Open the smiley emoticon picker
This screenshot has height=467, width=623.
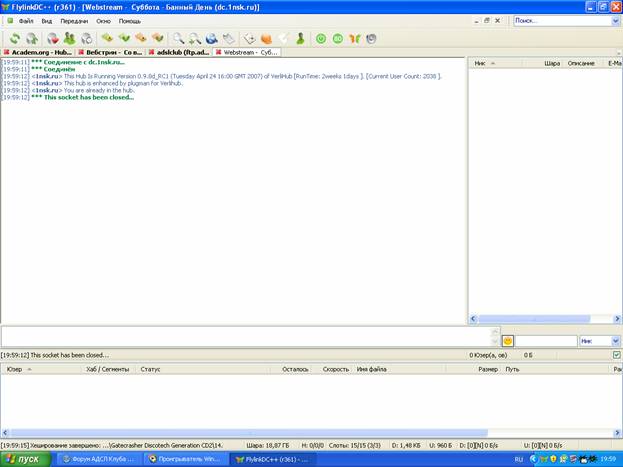(x=508, y=341)
